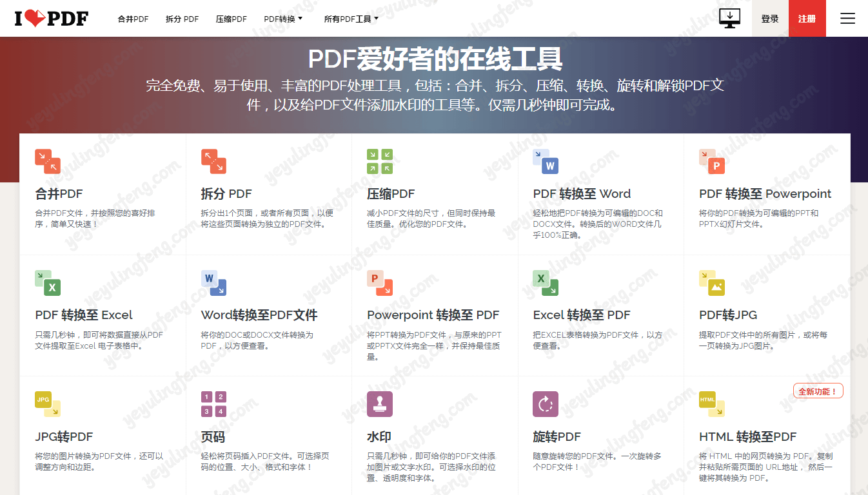Open the PDF 转换至 Word title link
868x495 pixels.
coord(582,194)
